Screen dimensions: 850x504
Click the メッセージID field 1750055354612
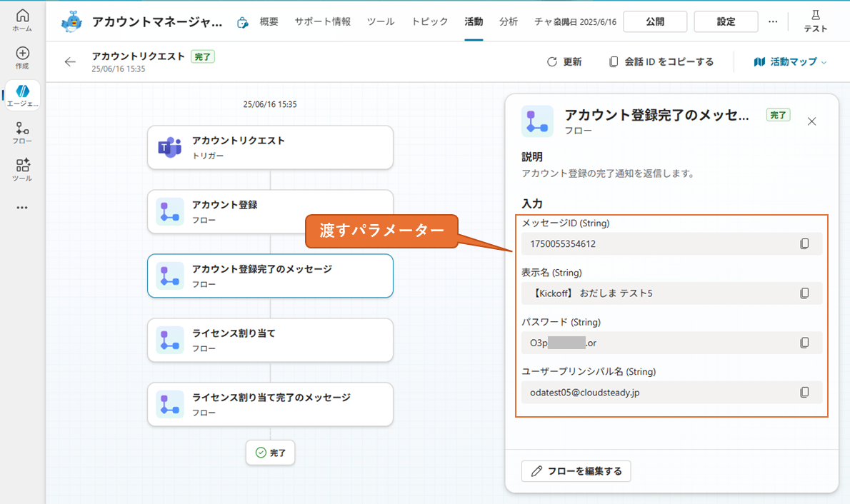(671, 244)
